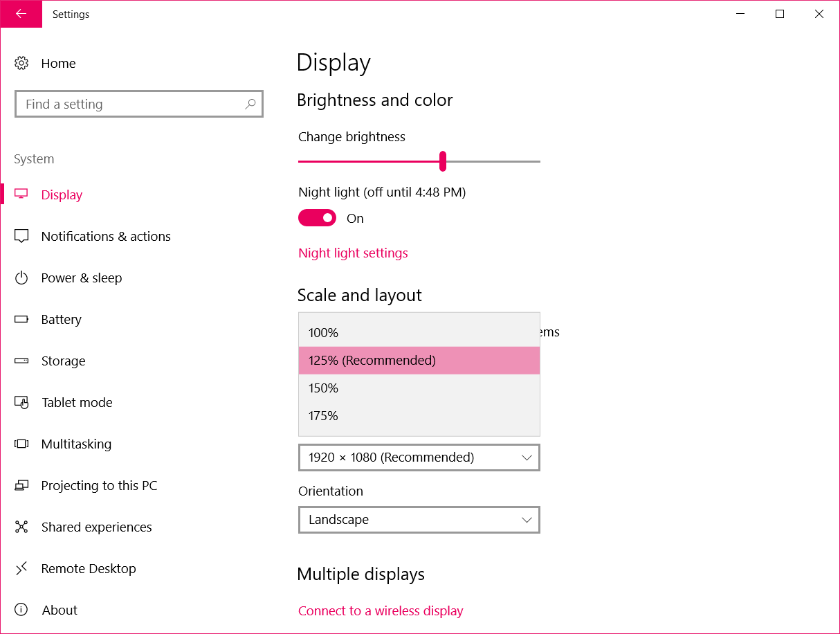The height and width of the screenshot is (634, 840).
Task: Click the magnifier icon in search box
Action: [x=250, y=104]
